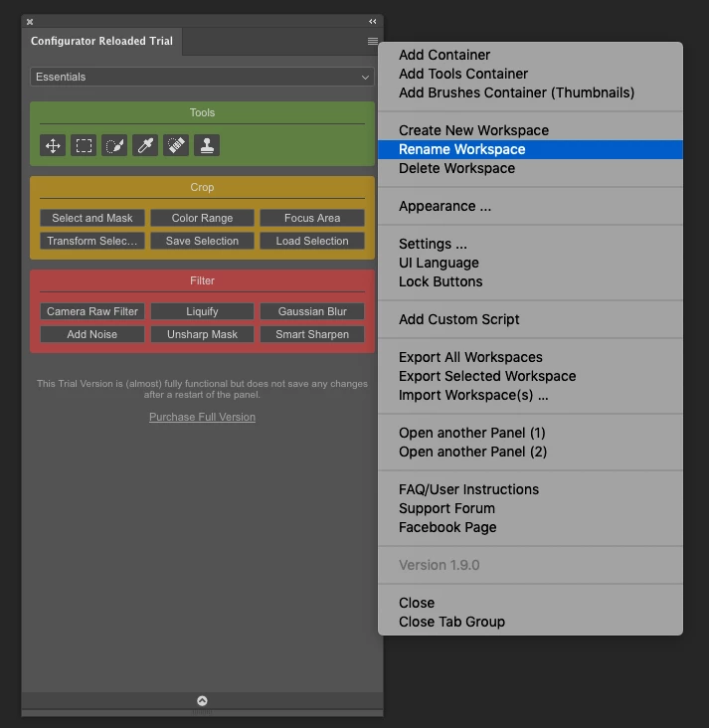Click the Color Range button

(202, 218)
